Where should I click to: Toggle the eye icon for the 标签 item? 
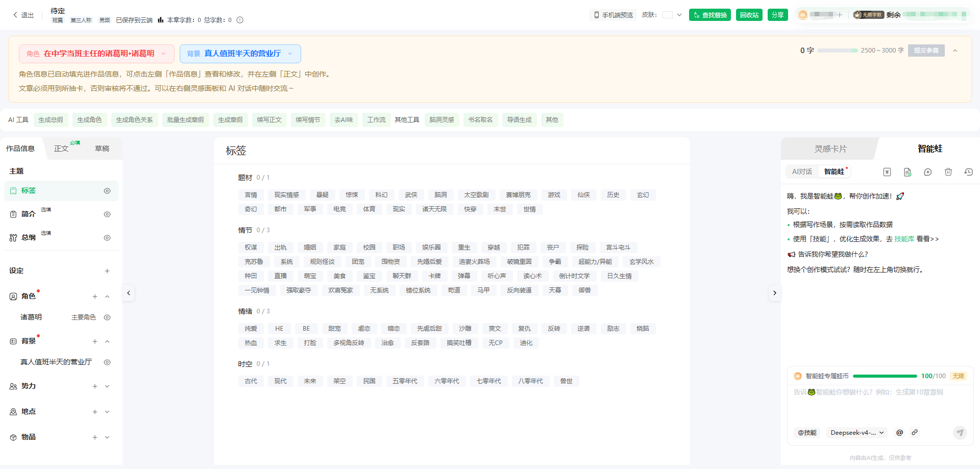point(107,191)
